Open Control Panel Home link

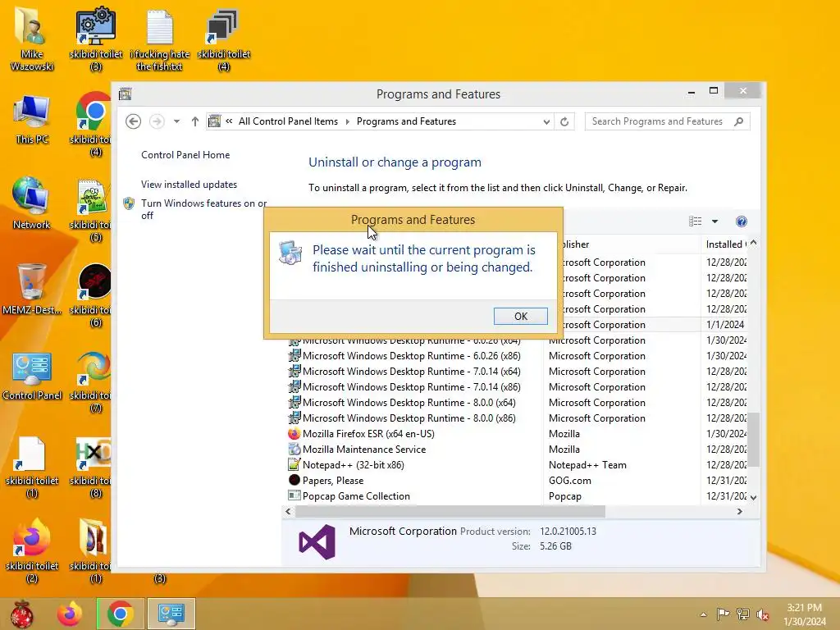185,155
